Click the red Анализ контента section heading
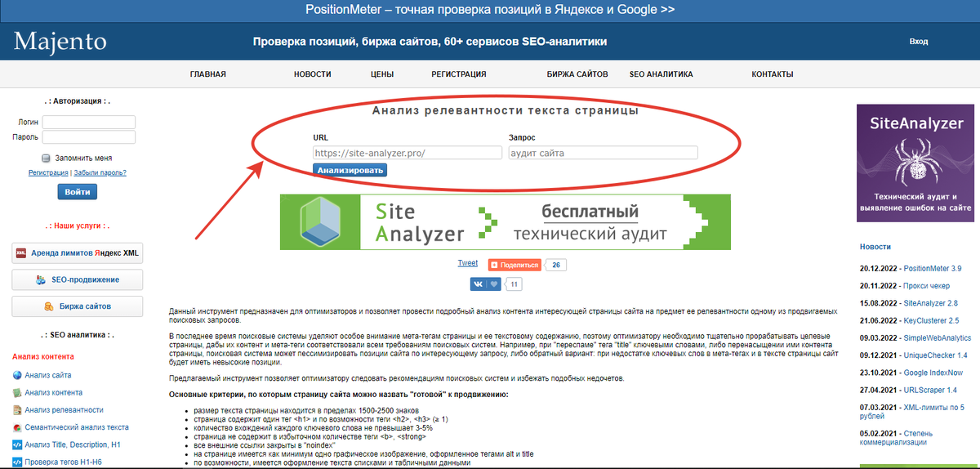 pos(43,357)
